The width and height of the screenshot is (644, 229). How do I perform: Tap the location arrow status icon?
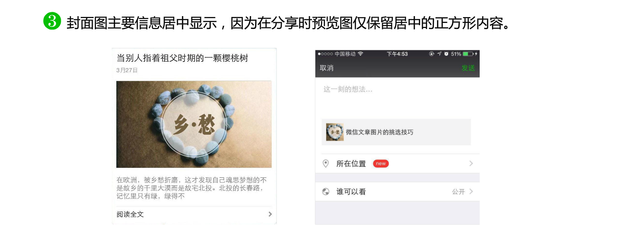coord(439,54)
